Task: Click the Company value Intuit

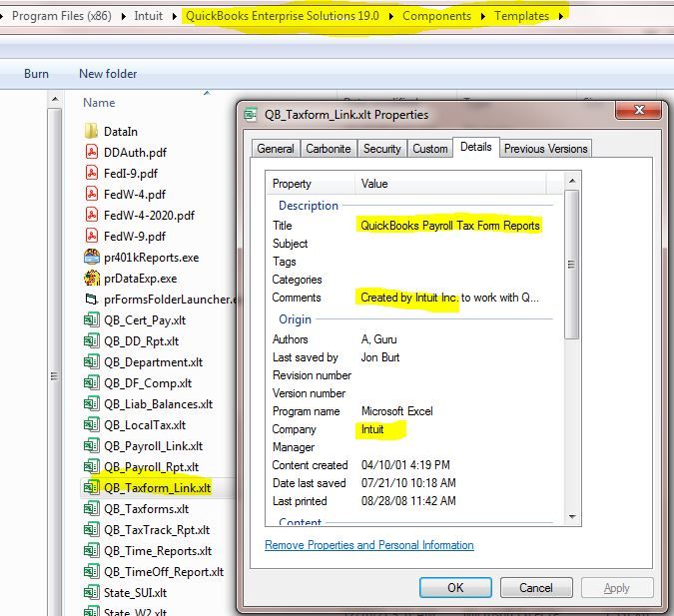Action: coord(372,429)
